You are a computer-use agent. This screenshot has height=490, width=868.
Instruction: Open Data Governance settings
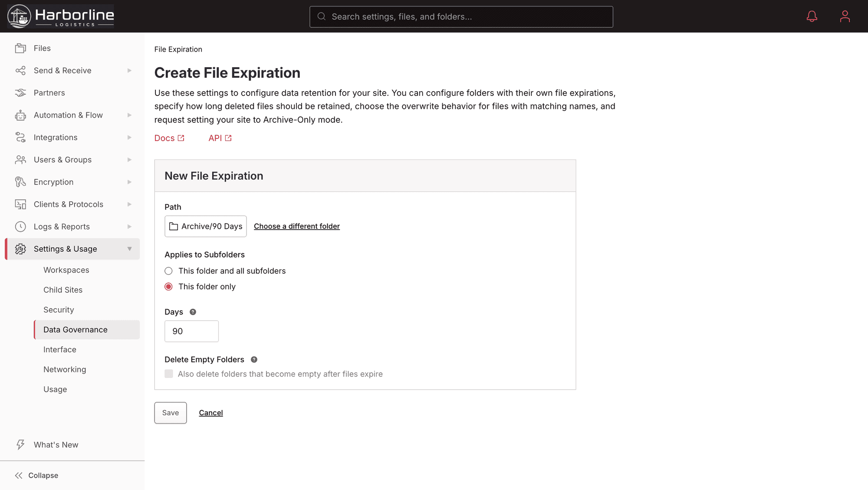pyautogui.click(x=87, y=330)
